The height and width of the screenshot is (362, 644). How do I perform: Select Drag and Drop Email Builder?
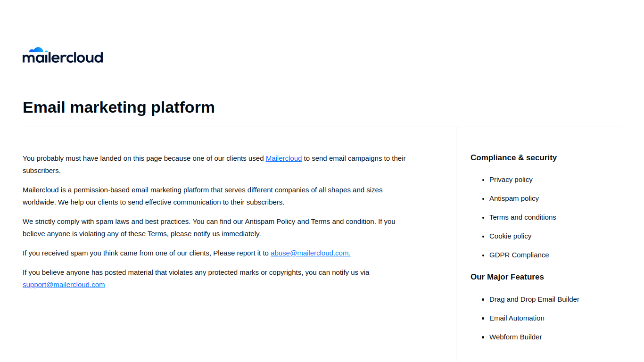(534, 299)
